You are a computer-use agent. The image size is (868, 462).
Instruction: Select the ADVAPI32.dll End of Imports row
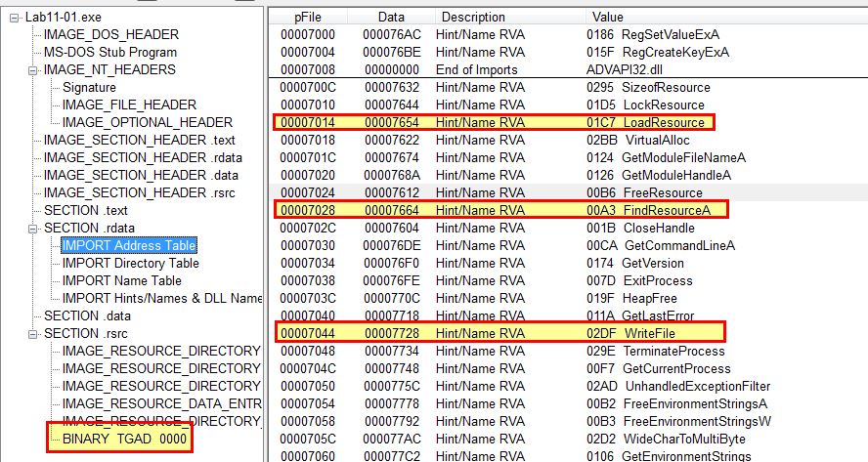coord(568,69)
